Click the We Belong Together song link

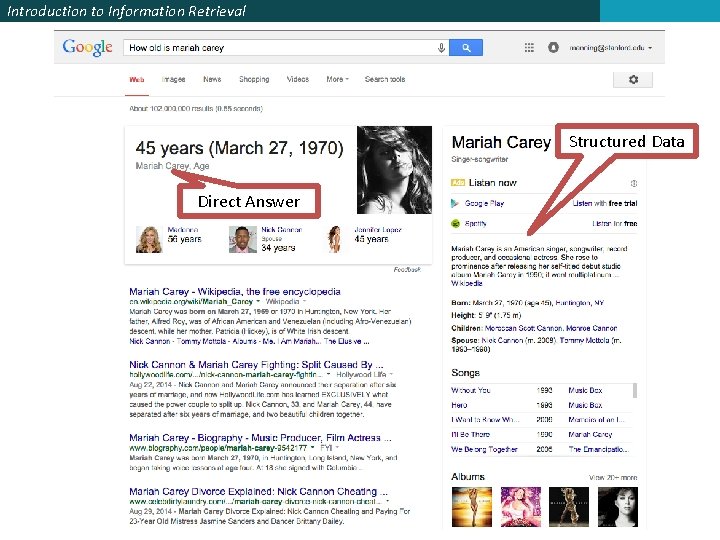(x=484, y=449)
